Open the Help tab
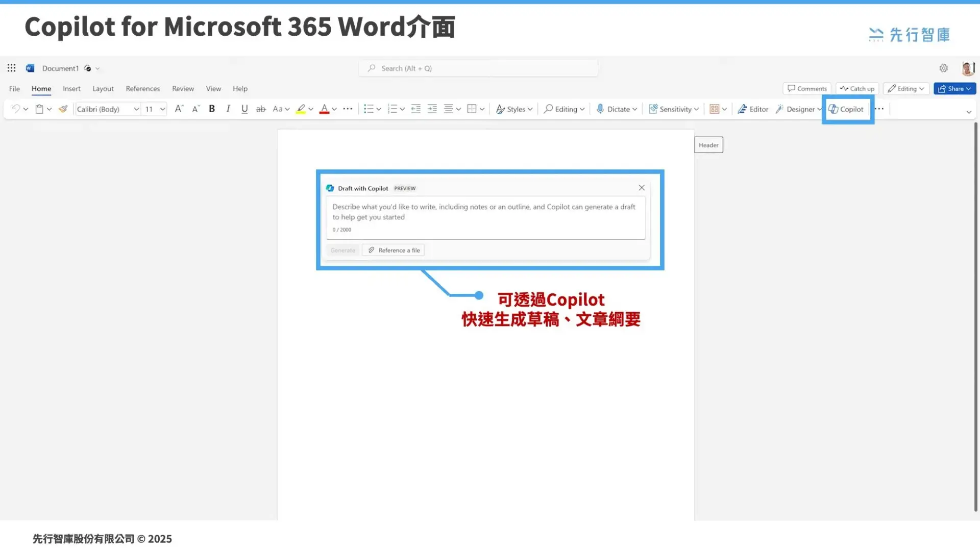 click(240, 88)
